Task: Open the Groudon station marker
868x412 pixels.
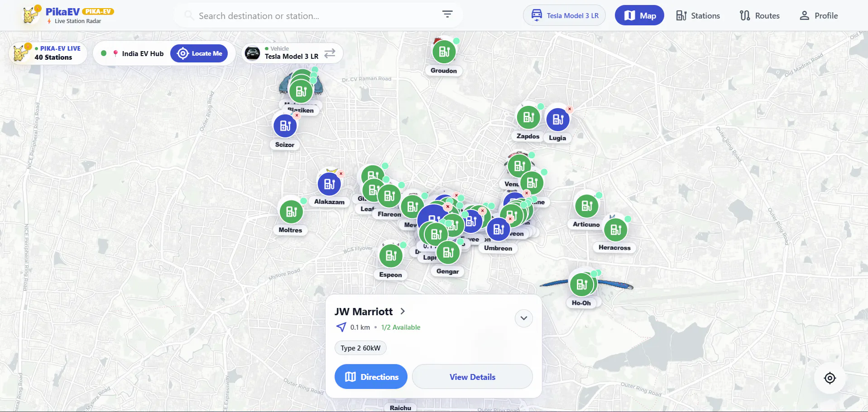Action: [444, 52]
